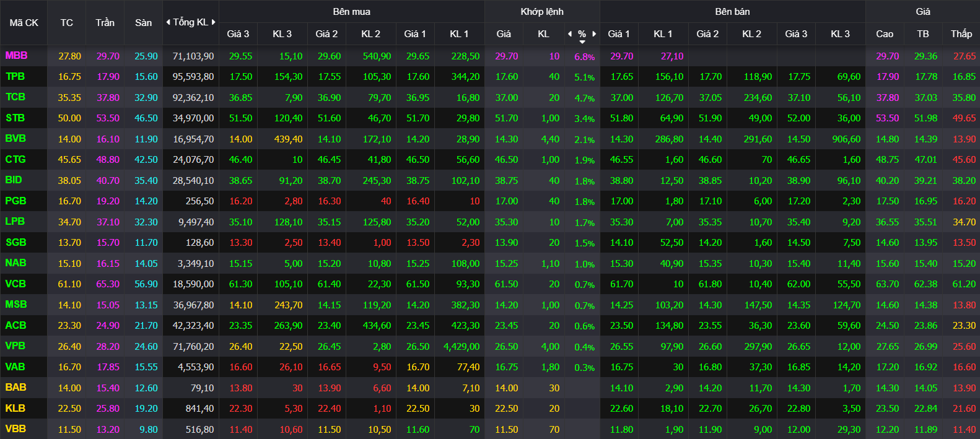Click STB high price 53.50
Screen dimensions: 980x439
[x=887, y=118]
